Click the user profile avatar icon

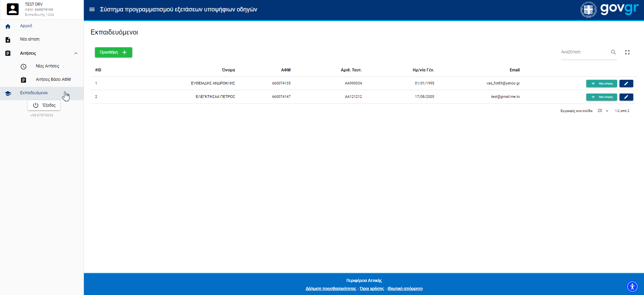[x=13, y=9]
